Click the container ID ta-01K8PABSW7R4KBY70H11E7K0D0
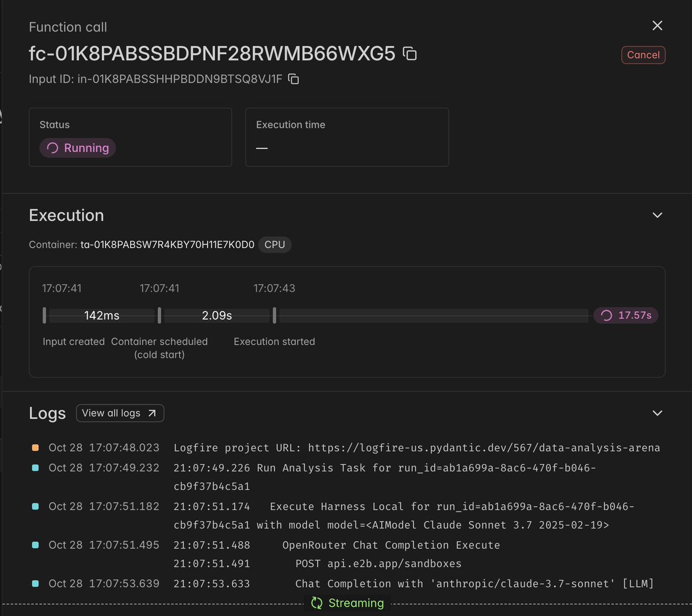 (167, 244)
